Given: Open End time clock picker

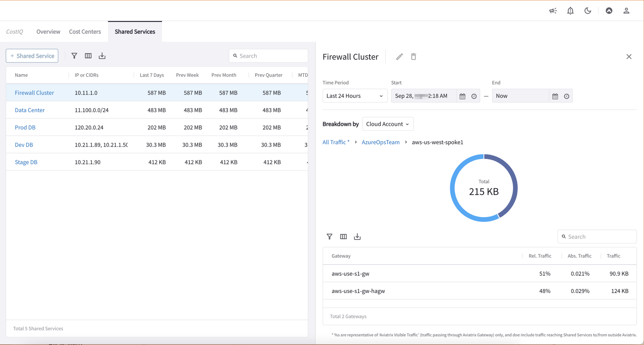Looking at the screenshot, I should [x=566, y=96].
